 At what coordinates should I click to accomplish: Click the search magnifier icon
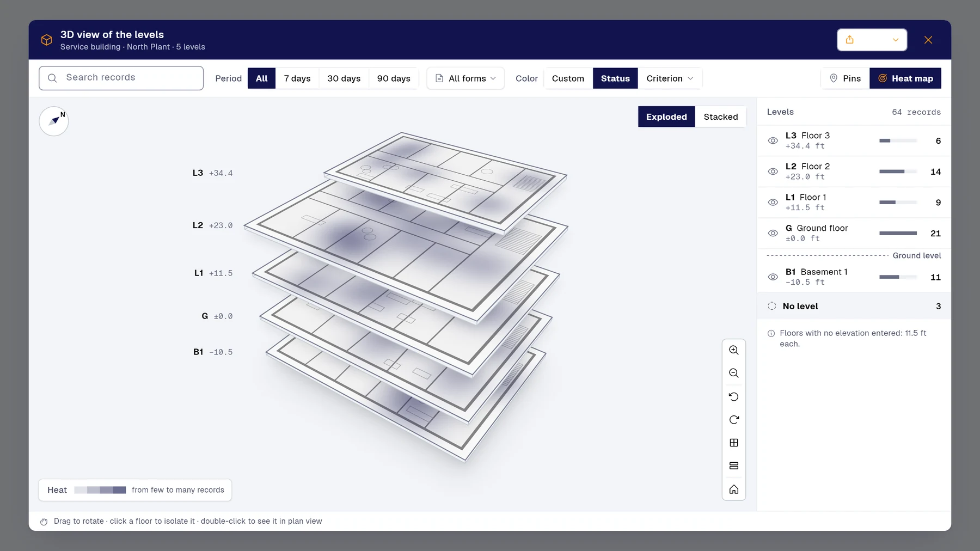tap(52, 78)
